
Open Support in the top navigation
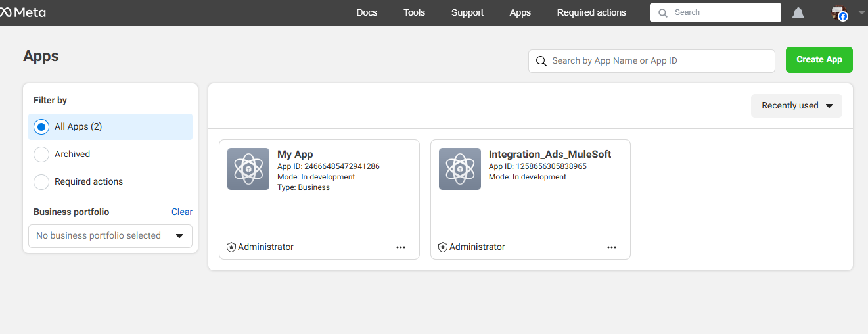coord(467,12)
